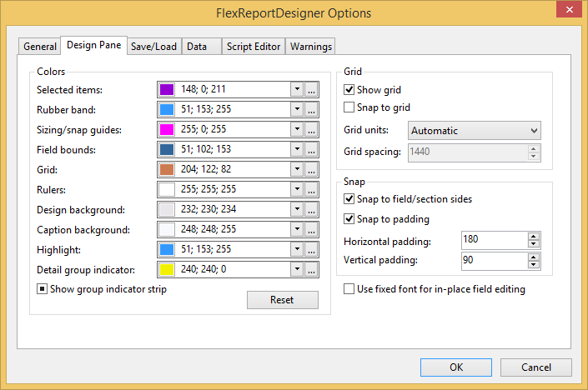The height and width of the screenshot is (390, 588).
Task: Click the purple Selected items color swatch
Action: 166,90
